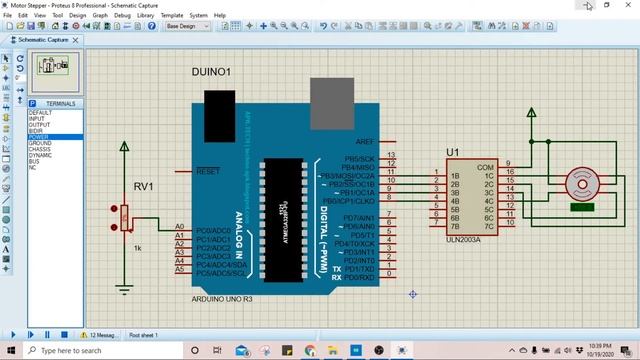640x360 pixels.
Task: Select the 2D Graphics Text tool
Action: [x=6, y=249]
